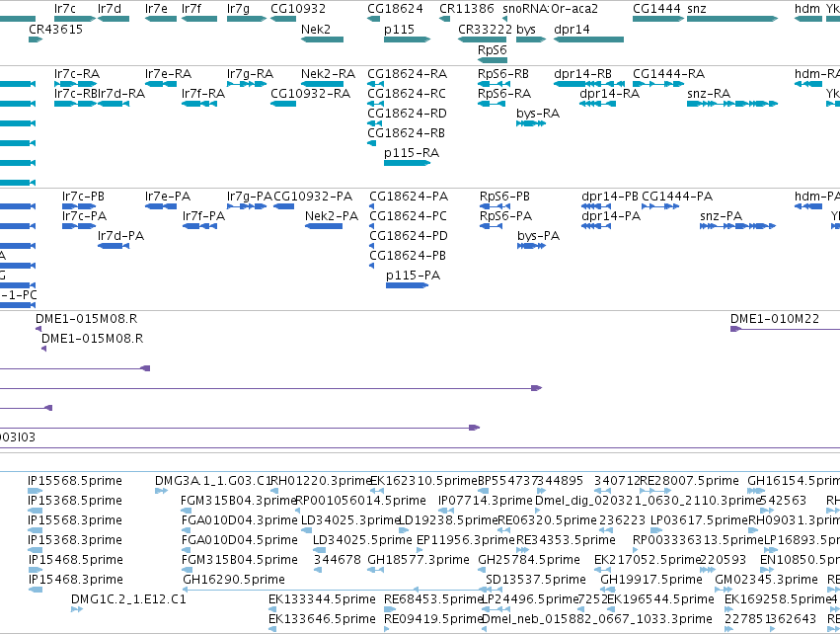
Task: Click the Ir7c-RA transcript
Action: (75, 84)
